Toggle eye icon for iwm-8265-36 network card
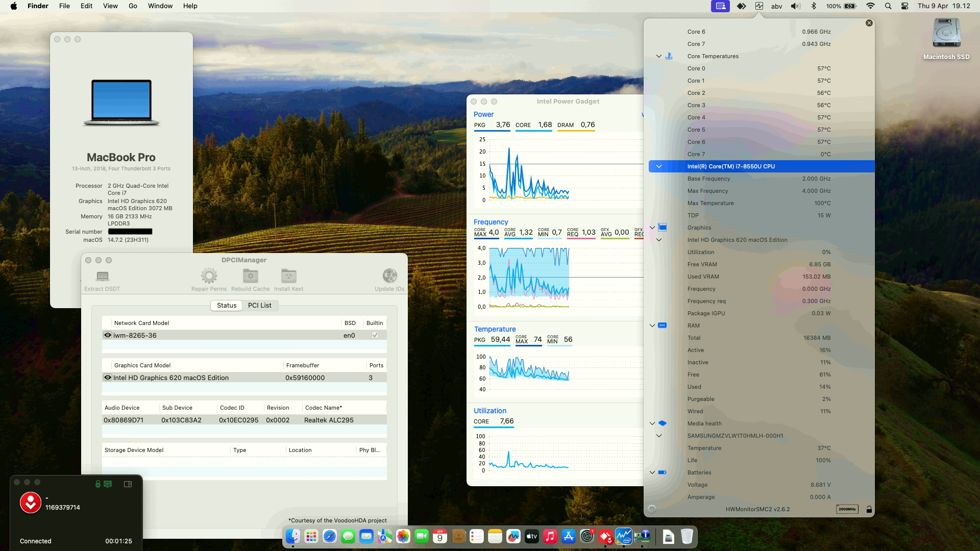Image resolution: width=980 pixels, height=551 pixels. point(108,335)
